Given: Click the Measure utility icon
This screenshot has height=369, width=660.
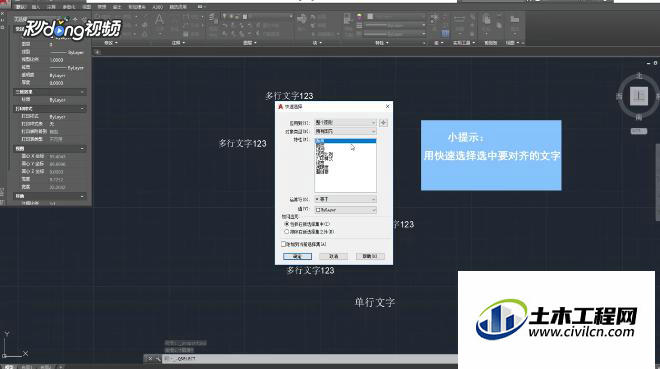Looking at the screenshot, I should (x=459, y=19).
